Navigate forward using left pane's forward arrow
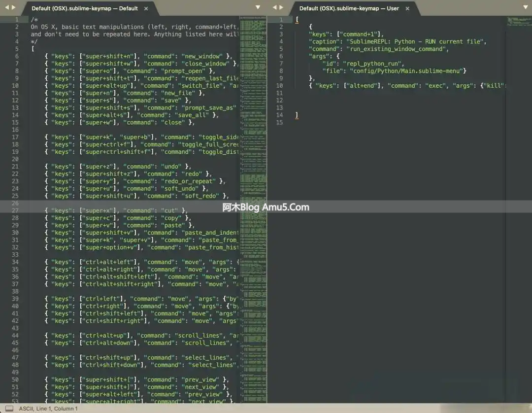The height and width of the screenshot is (413, 532). pyautogui.click(x=14, y=8)
